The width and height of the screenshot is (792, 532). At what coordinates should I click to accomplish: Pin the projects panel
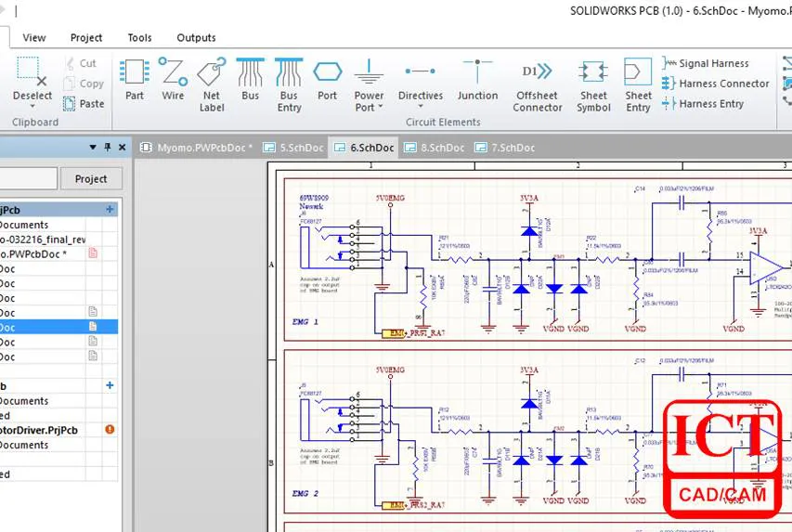coord(107,147)
